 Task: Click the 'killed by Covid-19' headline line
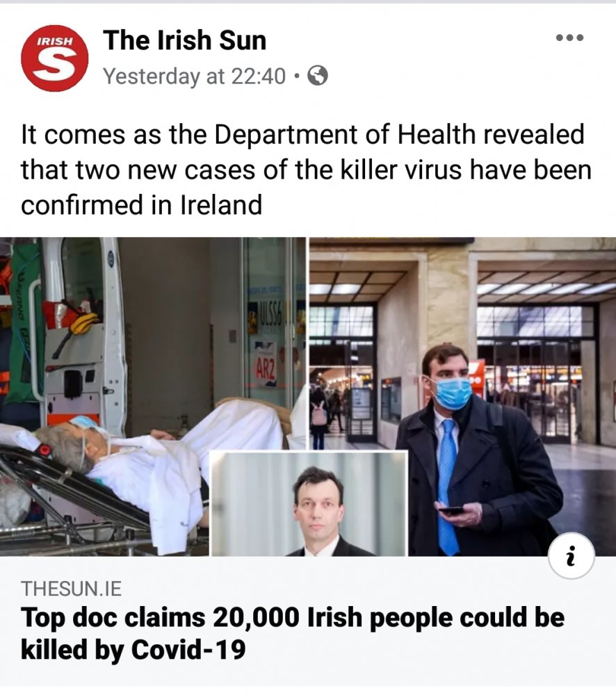pos(133,650)
